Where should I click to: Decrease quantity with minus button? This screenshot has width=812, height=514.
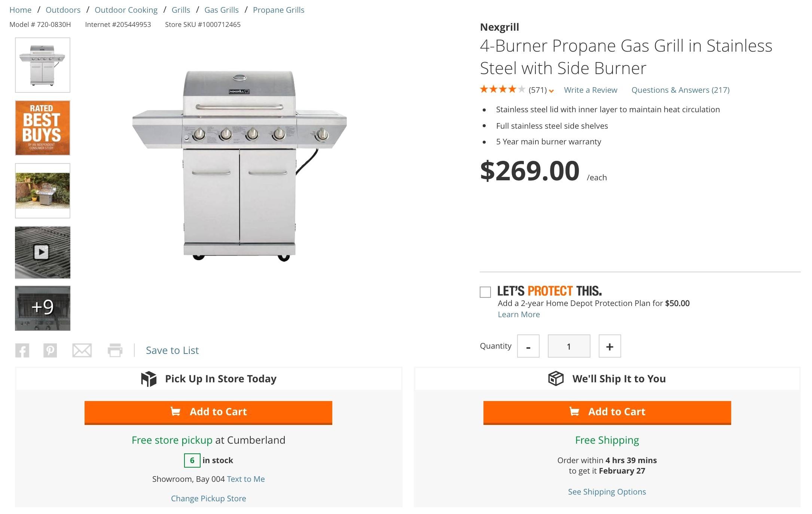528,346
